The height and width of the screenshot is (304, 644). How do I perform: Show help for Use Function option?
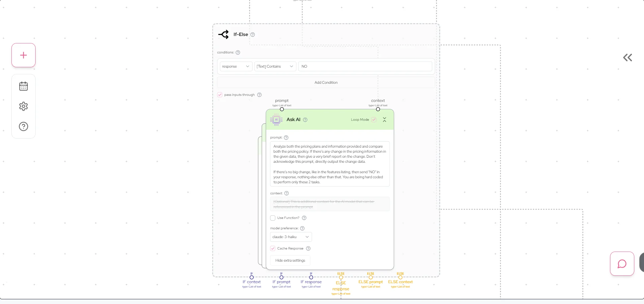tap(304, 218)
